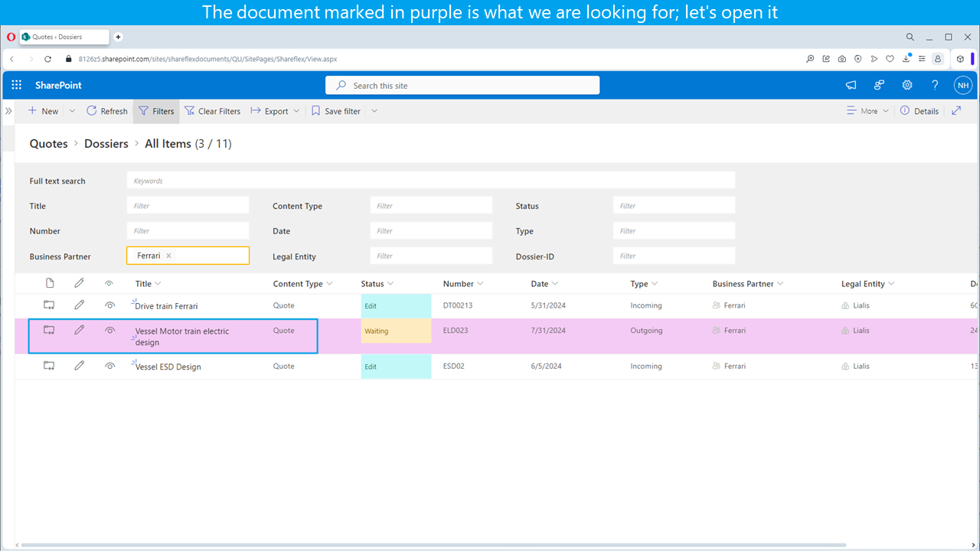The width and height of the screenshot is (980, 551).
Task: Open the help question mark icon
Action: 935,85
